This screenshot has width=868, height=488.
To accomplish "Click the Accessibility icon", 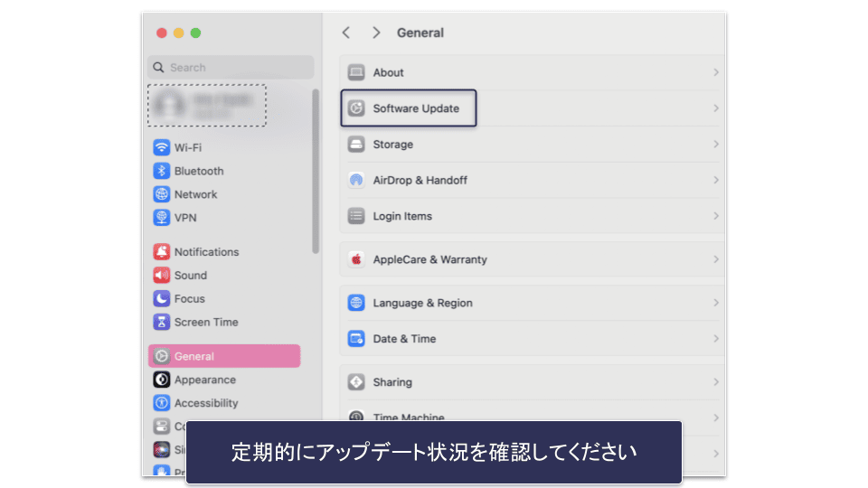I will [161, 403].
